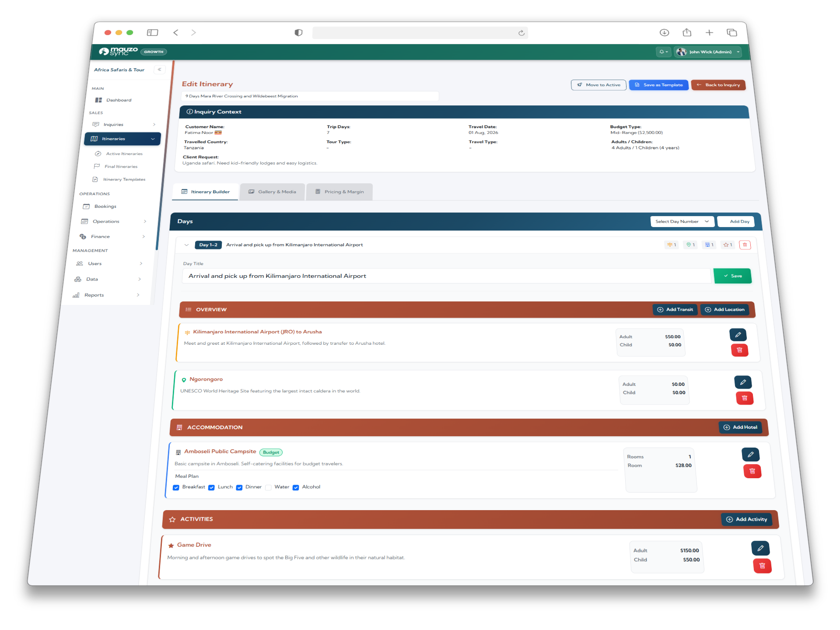Click the transit count icon on Day 1-2
840x630 pixels.
(x=672, y=245)
